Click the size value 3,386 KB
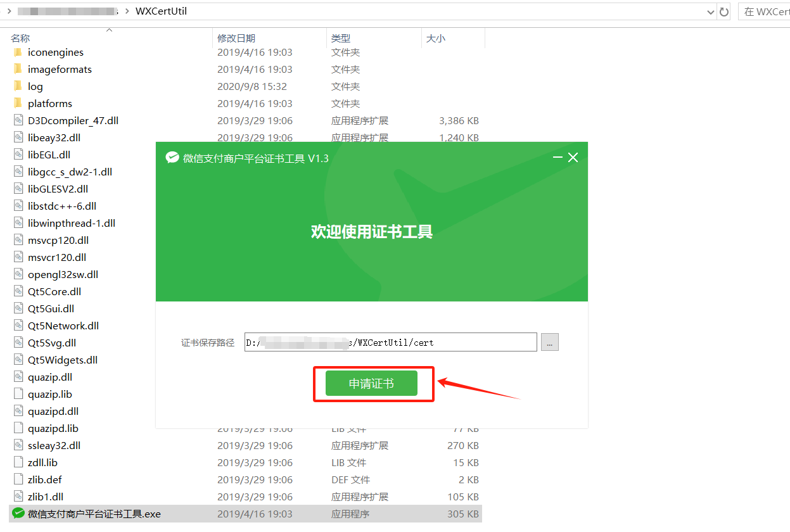The width and height of the screenshot is (790, 532). (459, 120)
